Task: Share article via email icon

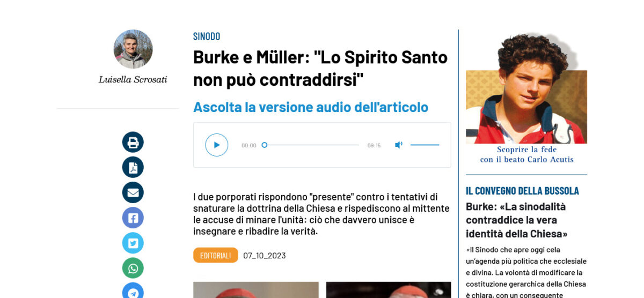Action: click(133, 192)
